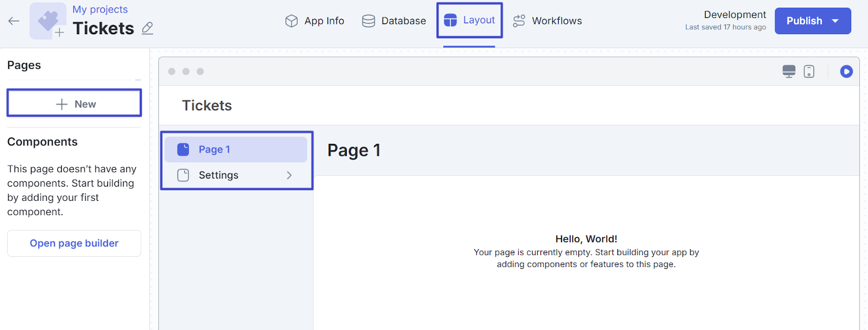
Task: Open the Publish dropdown arrow
Action: (x=835, y=21)
